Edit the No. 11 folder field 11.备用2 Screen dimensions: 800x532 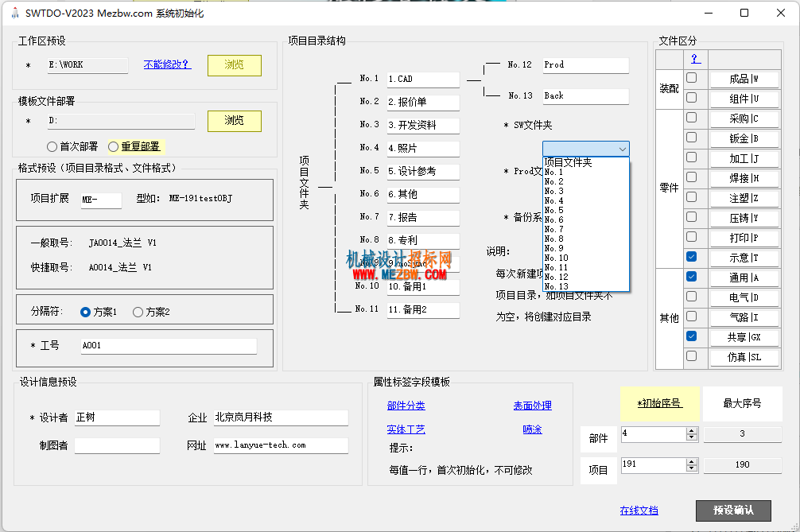click(423, 309)
